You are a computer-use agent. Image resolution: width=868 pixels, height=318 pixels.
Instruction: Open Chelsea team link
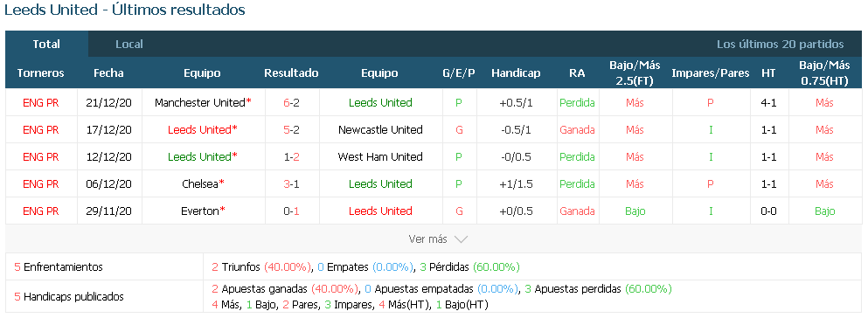click(200, 184)
